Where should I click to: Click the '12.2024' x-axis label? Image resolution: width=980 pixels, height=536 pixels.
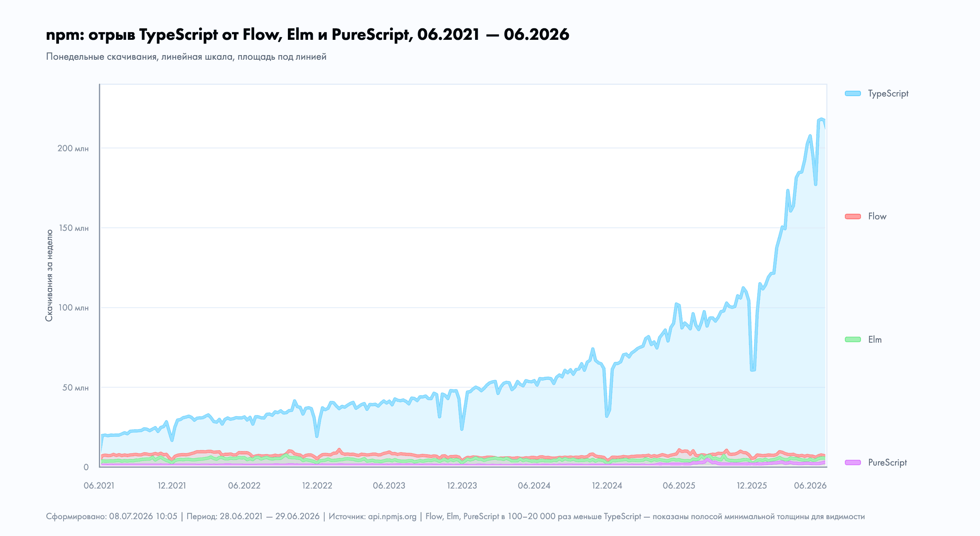(607, 486)
